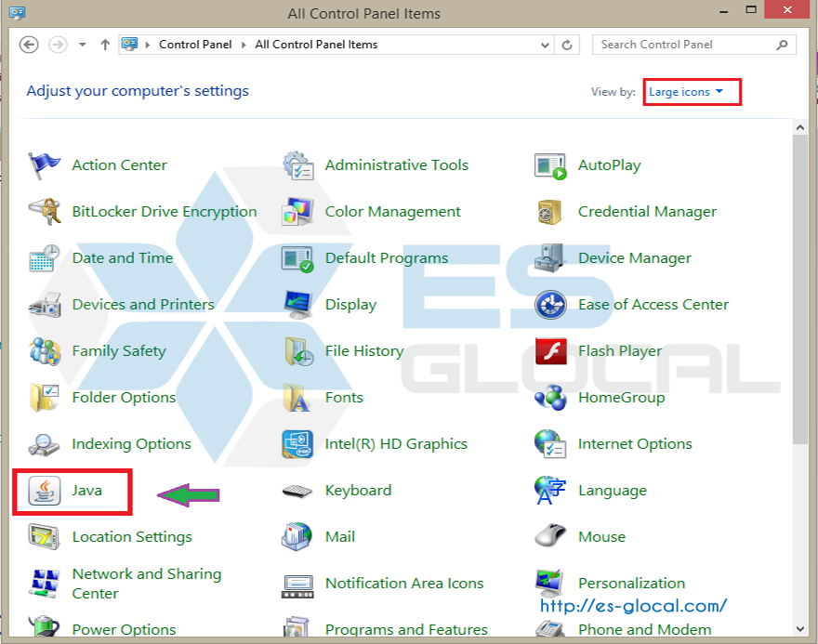The height and width of the screenshot is (644, 818).
Task: Click the Color Management icon
Action: (297, 212)
